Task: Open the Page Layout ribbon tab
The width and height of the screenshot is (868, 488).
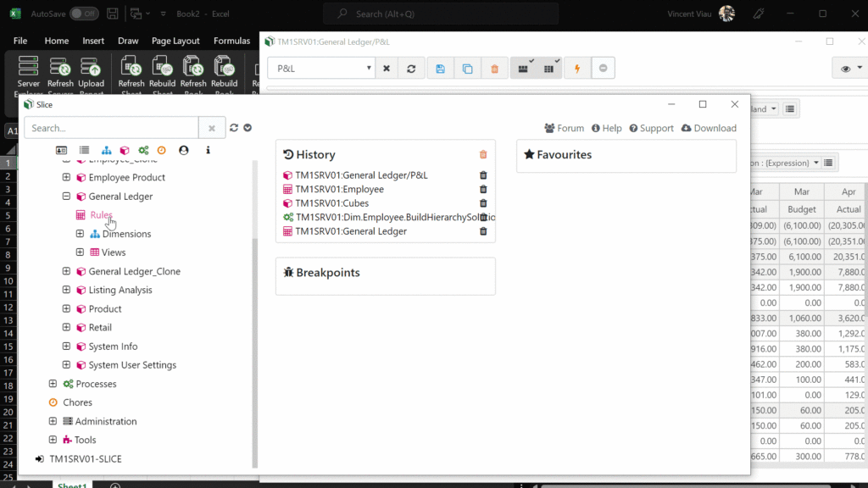Action: 175,41
